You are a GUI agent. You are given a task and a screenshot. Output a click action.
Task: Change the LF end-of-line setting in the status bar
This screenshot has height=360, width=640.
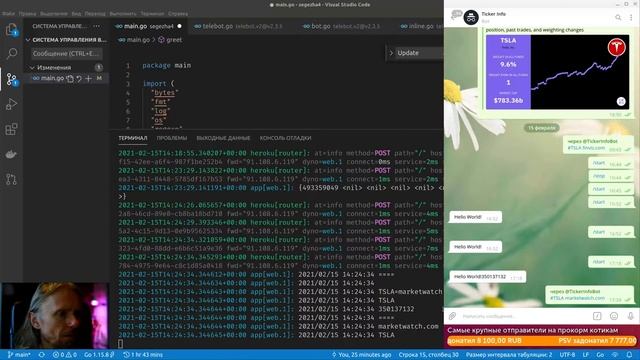pos(586,355)
